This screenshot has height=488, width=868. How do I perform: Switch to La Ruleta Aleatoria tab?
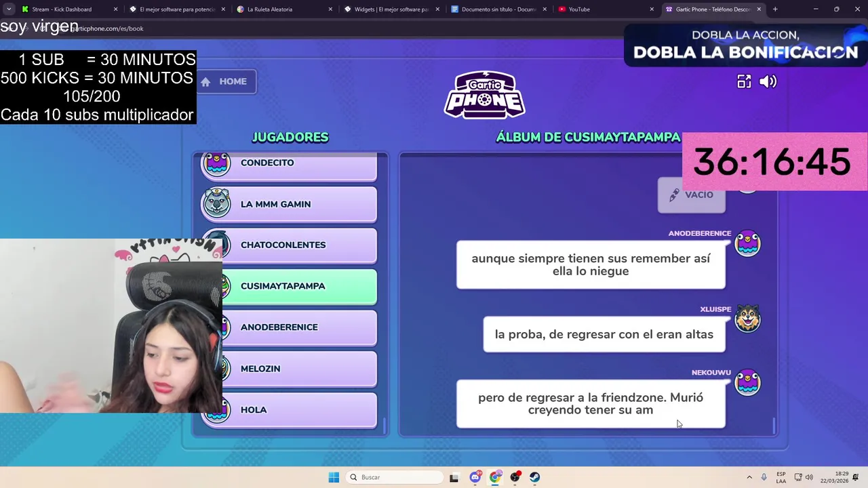[283, 9]
